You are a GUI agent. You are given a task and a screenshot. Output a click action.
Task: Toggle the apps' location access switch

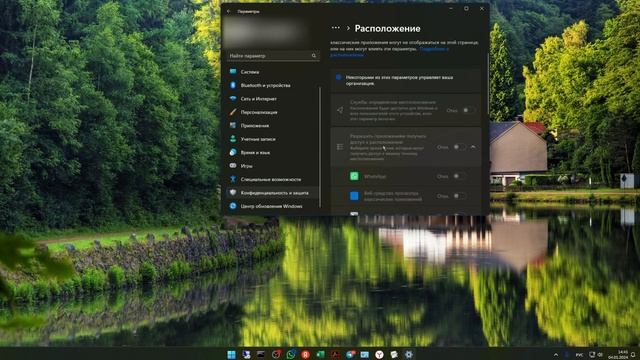coord(459,147)
